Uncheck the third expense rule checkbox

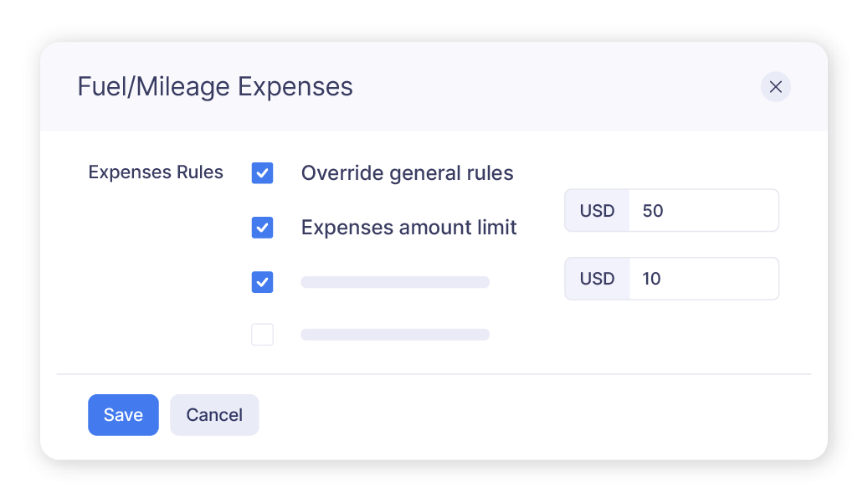click(262, 282)
